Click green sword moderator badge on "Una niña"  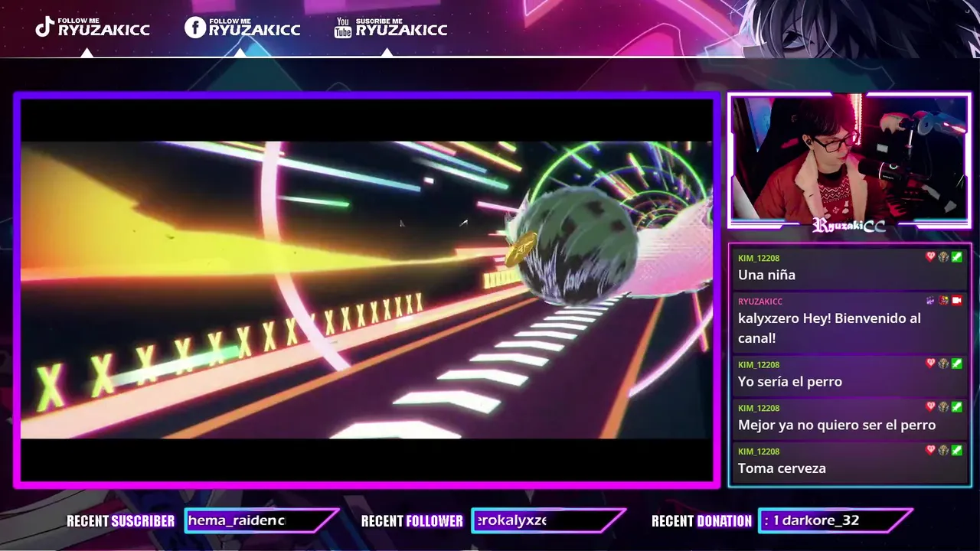click(x=956, y=257)
